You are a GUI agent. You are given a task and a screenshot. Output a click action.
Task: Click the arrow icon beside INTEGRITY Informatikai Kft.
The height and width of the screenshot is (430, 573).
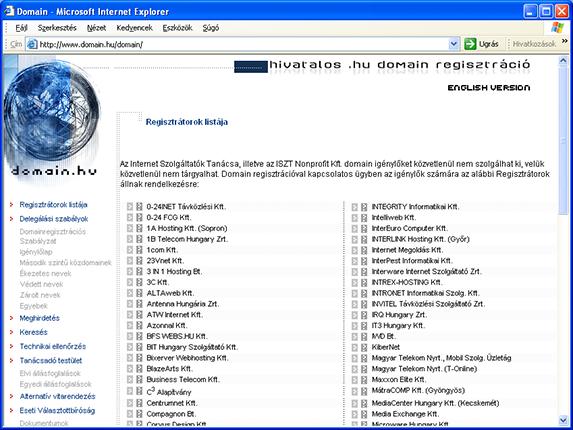[354, 207]
